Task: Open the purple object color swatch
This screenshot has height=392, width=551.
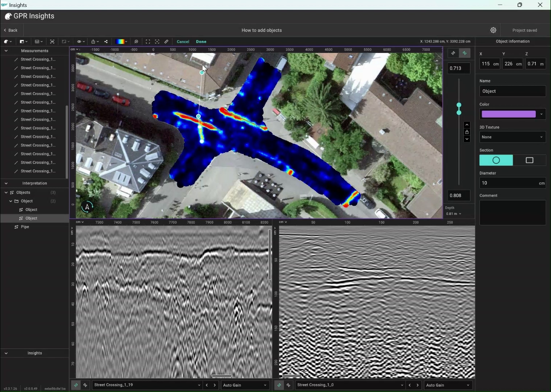Action: point(509,114)
